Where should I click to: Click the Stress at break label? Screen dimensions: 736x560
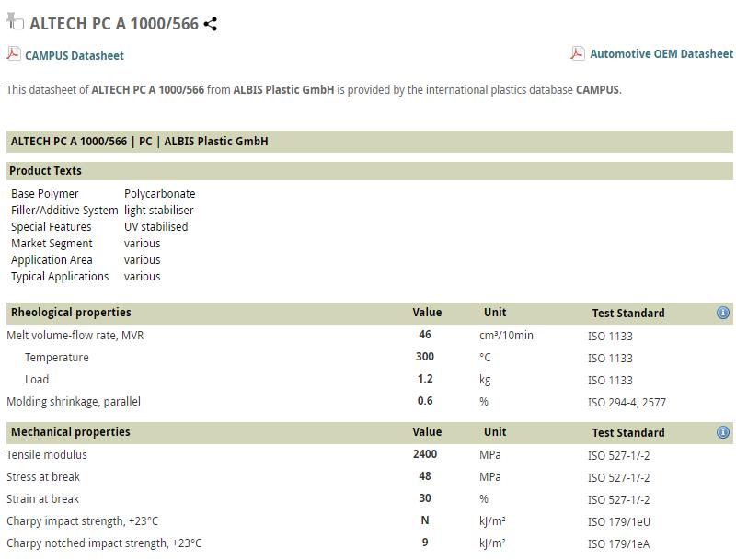click(x=42, y=477)
